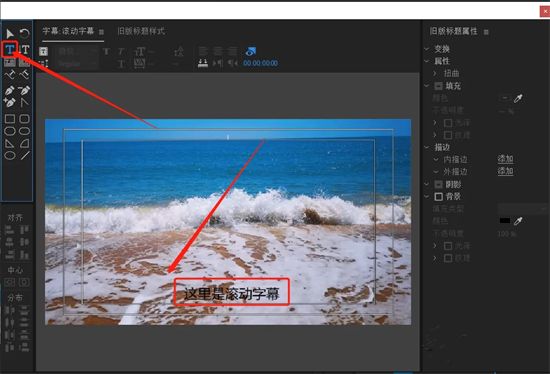Switch to 字幕: 滚动字幕 tab
The width and height of the screenshot is (550, 374).
coord(69,31)
